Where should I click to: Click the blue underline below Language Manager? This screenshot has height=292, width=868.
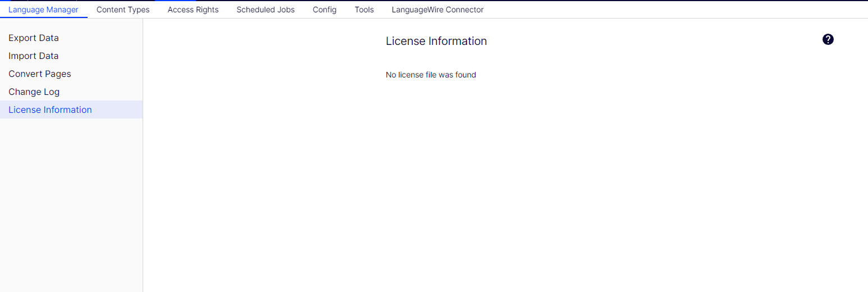tap(43, 17)
